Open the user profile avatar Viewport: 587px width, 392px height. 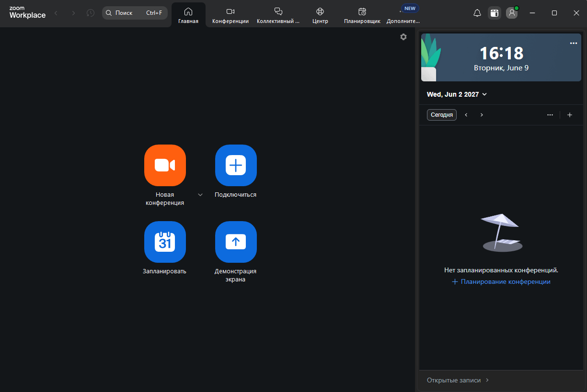pos(512,13)
